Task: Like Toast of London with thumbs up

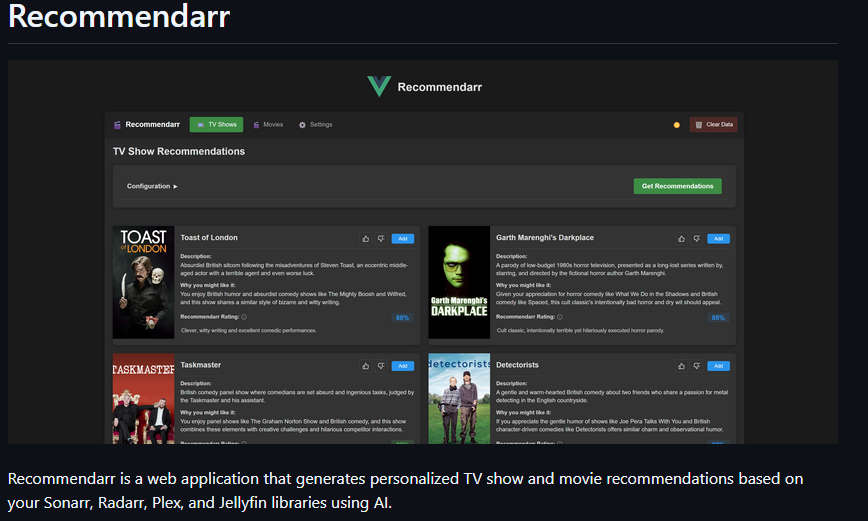Action: tap(366, 239)
